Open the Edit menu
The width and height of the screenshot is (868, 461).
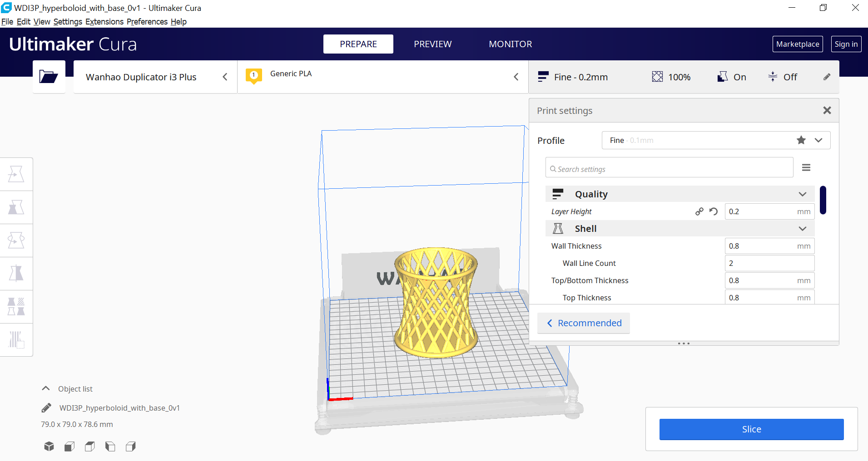(24, 22)
